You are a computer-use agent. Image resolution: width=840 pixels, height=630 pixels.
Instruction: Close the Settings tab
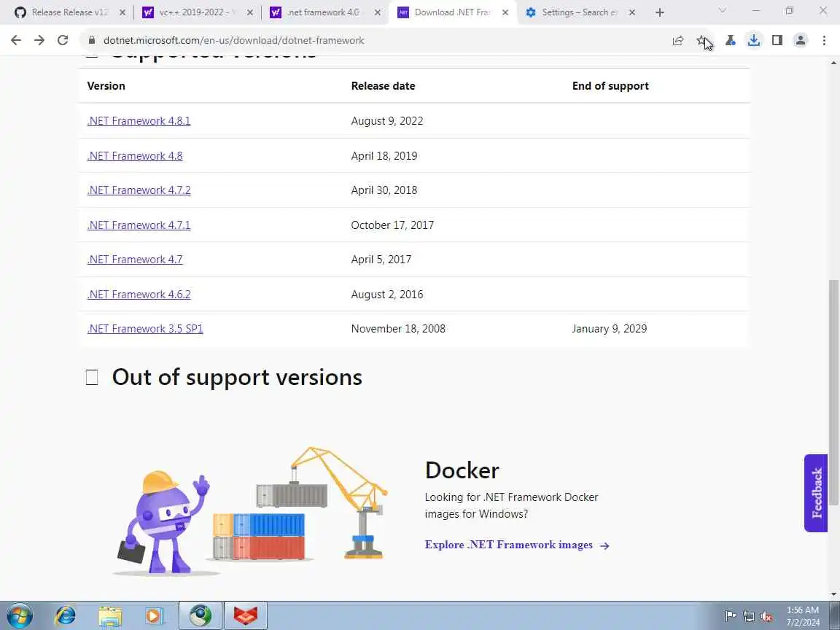(632, 12)
